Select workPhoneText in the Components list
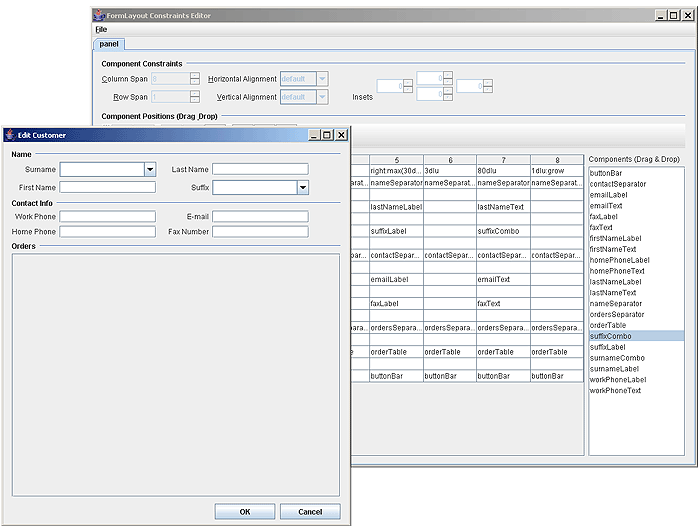Viewport: 700px width, 530px height. (x=637, y=390)
